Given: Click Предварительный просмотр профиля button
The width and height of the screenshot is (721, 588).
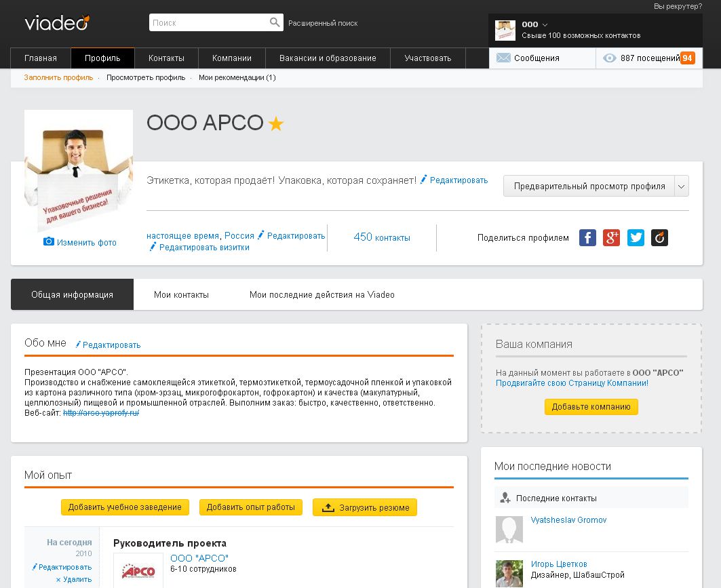Looking at the screenshot, I should 589,187.
